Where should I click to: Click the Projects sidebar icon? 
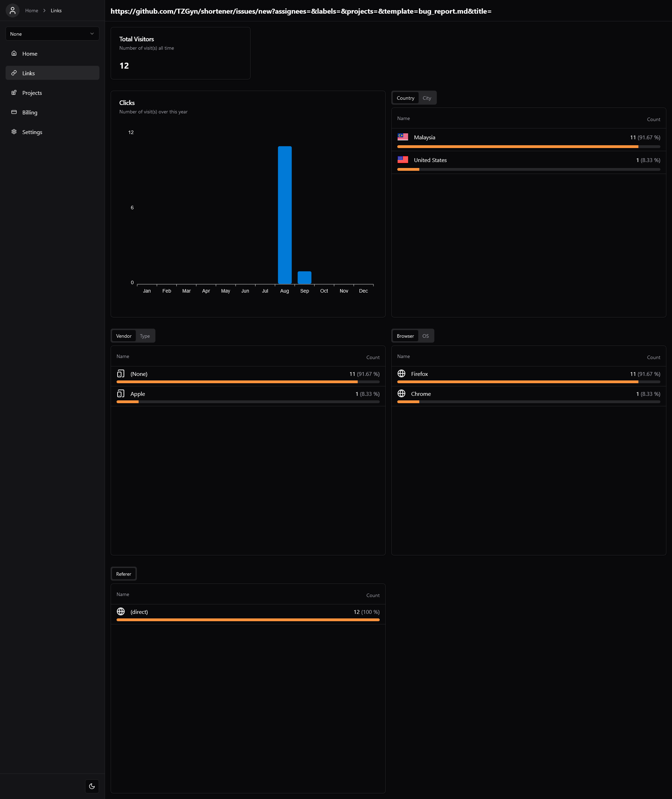(14, 93)
